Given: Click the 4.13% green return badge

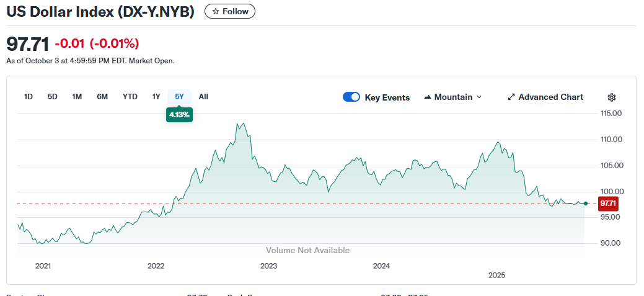Looking at the screenshot, I should coord(179,115).
